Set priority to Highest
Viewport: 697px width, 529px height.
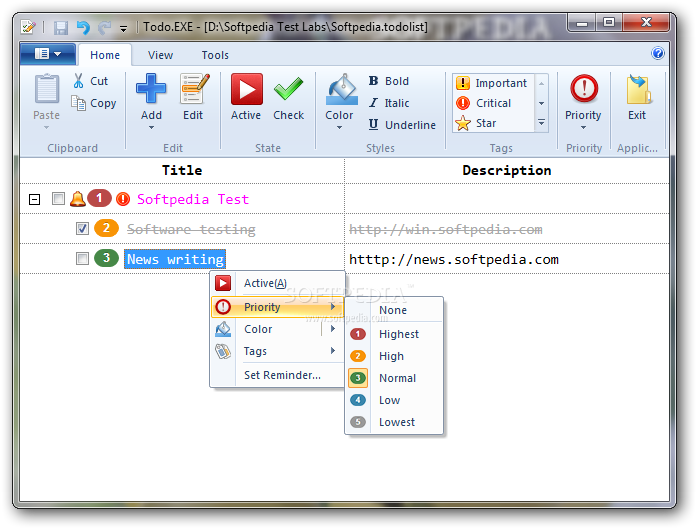[x=394, y=334]
